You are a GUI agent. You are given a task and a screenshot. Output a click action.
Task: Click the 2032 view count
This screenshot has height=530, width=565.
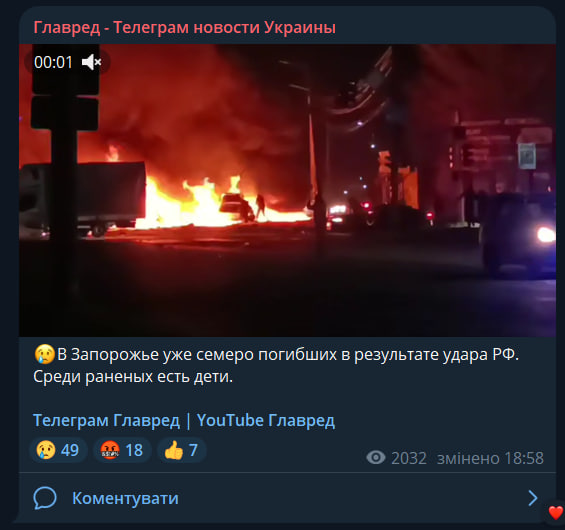click(409, 458)
